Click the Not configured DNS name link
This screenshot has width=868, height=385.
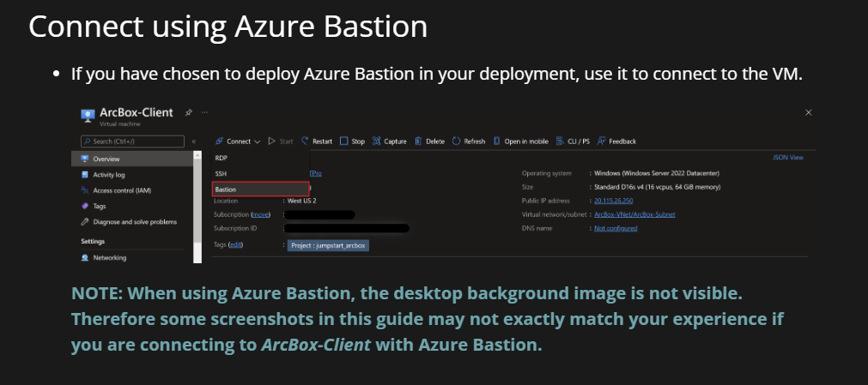(x=616, y=228)
